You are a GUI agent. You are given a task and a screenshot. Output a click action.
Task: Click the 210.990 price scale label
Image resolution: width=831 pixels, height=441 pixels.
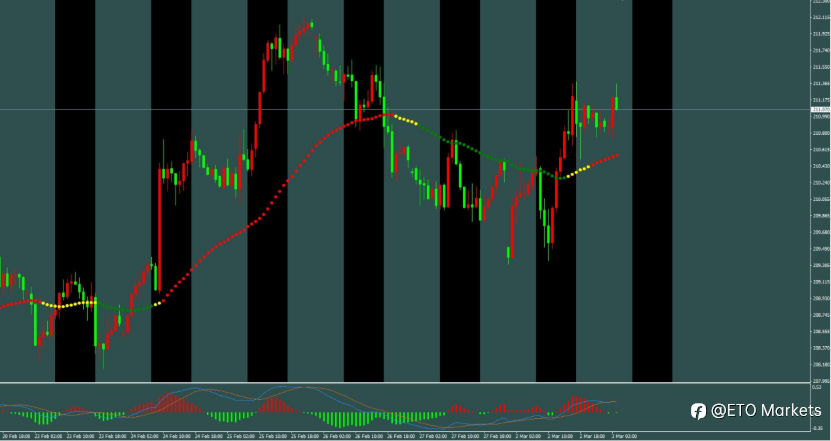[x=821, y=116]
